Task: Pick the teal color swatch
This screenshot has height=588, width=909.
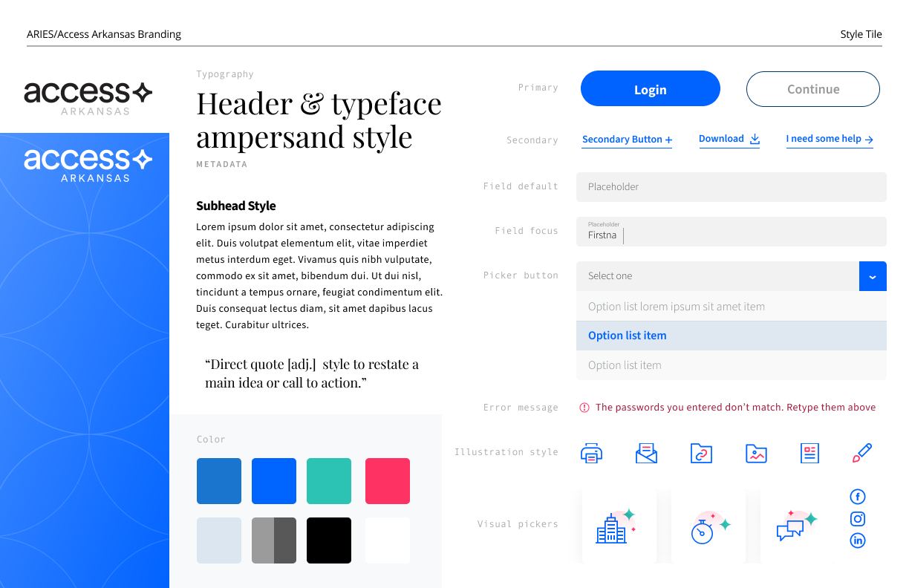Action: point(329,481)
